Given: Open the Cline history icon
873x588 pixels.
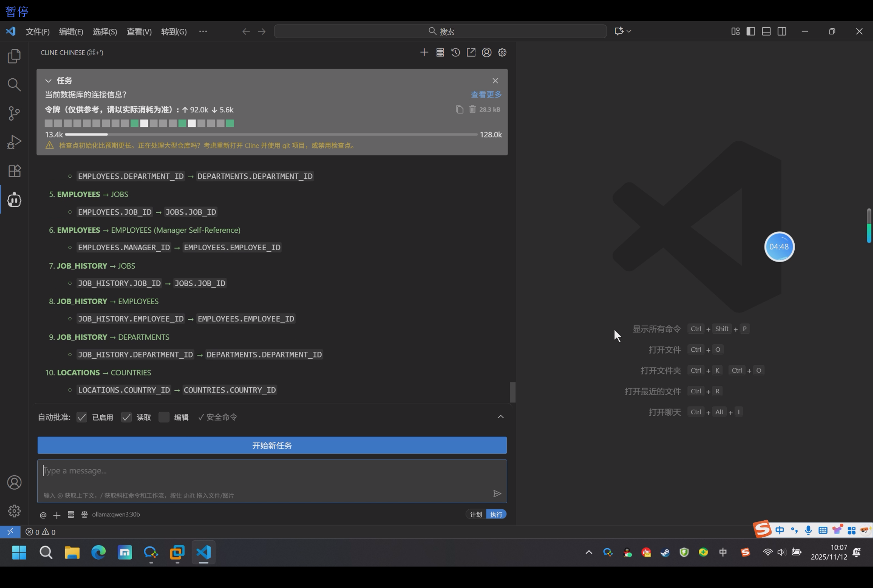Looking at the screenshot, I should coord(456,52).
